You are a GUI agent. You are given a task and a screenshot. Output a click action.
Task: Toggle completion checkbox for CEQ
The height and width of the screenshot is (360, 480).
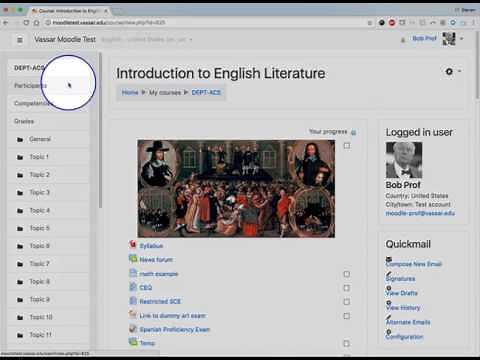(x=347, y=288)
